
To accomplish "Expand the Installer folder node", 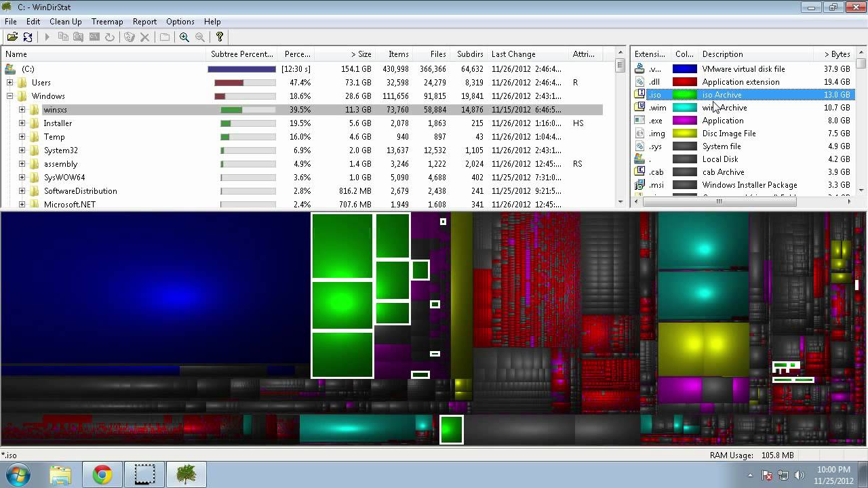I will point(22,123).
